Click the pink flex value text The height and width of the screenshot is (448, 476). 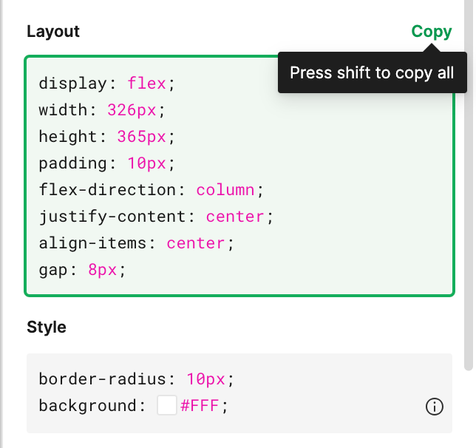click(x=146, y=84)
